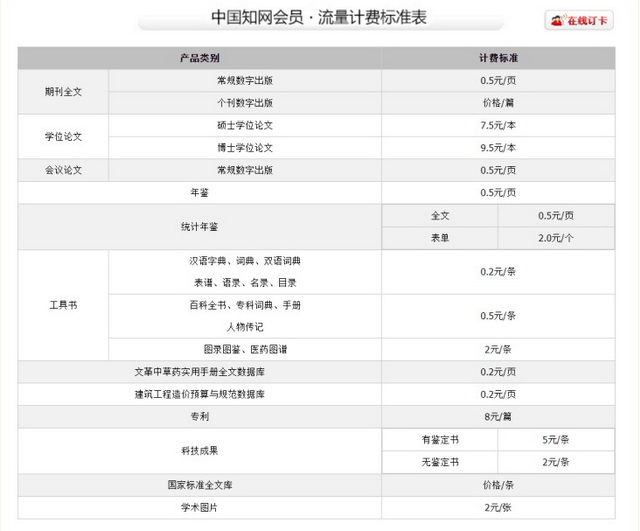Click the 学术图片 row label
The width and height of the screenshot is (640, 531).
[199, 507]
